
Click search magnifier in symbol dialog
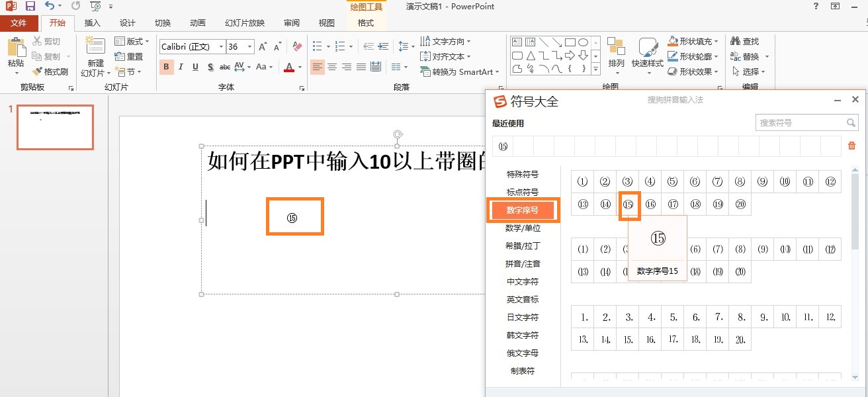[x=851, y=122]
